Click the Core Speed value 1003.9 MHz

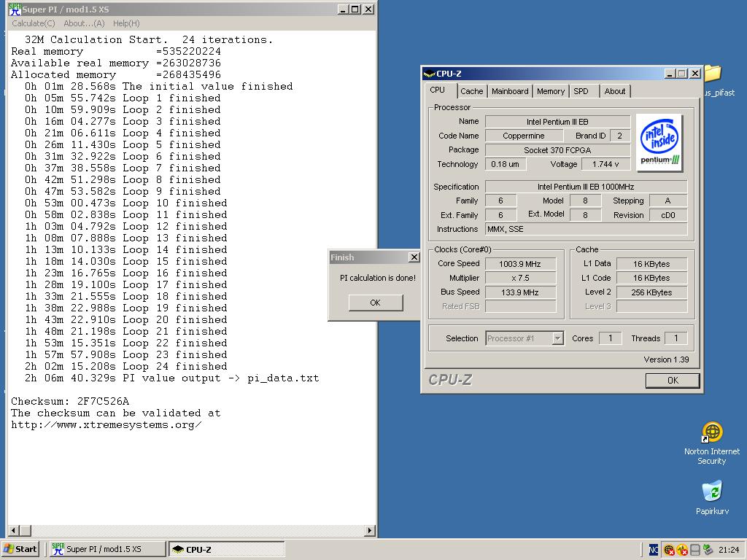click(x=520, y=264)
